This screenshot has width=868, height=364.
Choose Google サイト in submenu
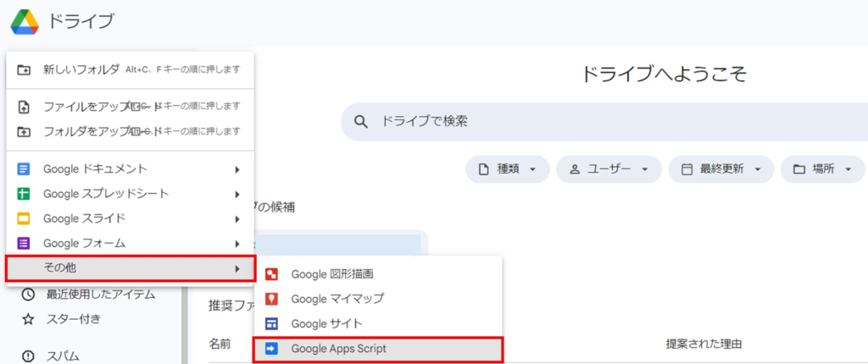pyautogui.click(x=377, y=323)
